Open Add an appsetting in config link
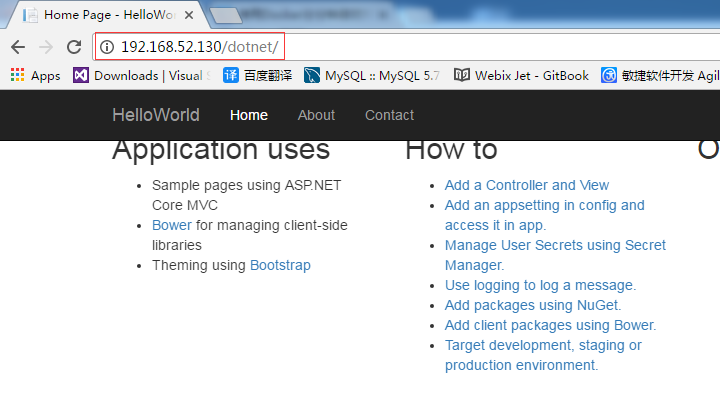Viewport: 720px width, 400px height. point(544,215)
